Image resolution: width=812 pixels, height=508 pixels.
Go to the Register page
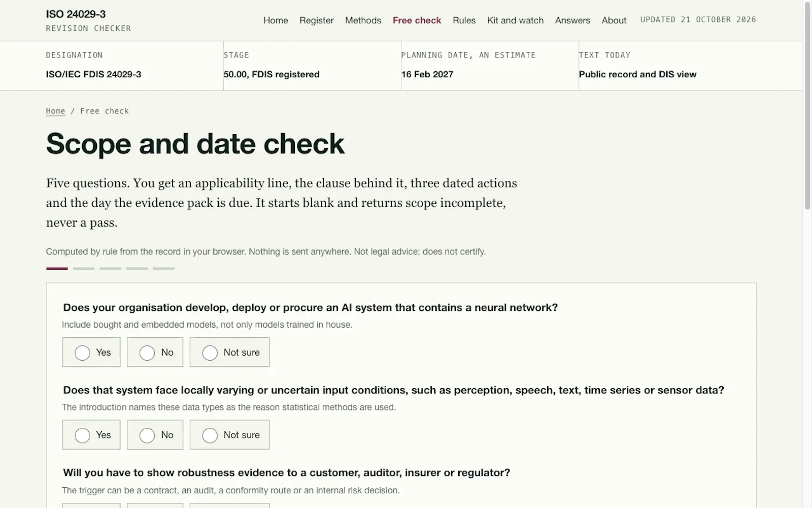(x=317, y=20)
